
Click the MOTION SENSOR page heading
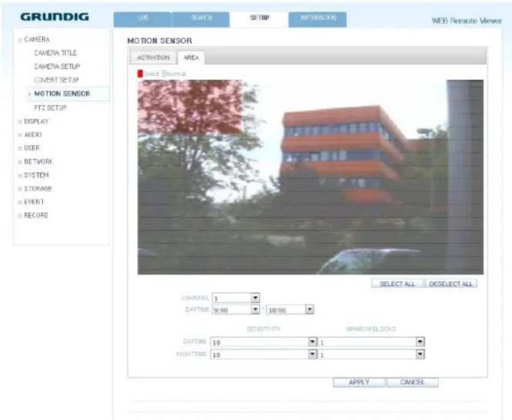(159, 40)
